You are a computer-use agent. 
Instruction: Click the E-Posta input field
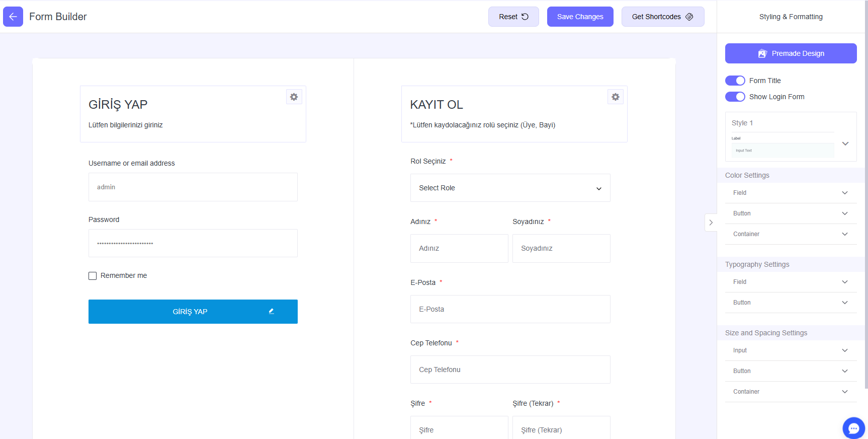click(x=510, y=309)
